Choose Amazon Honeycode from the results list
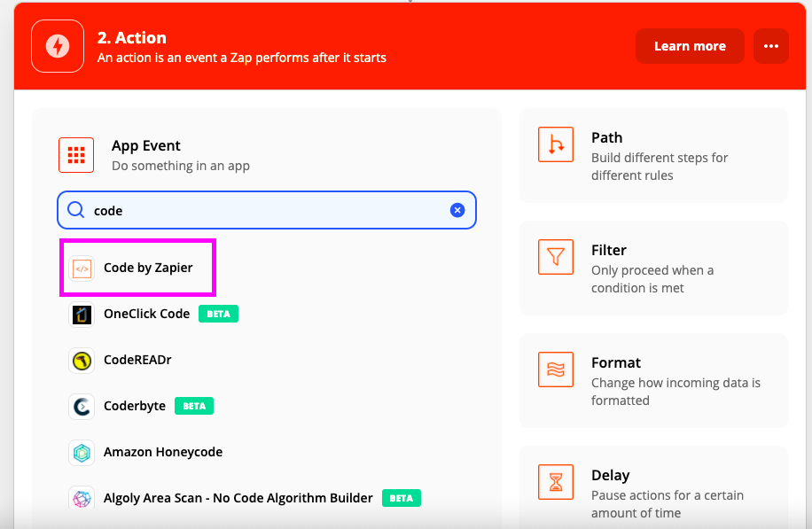Screen dimensions: 812x529 163,452
